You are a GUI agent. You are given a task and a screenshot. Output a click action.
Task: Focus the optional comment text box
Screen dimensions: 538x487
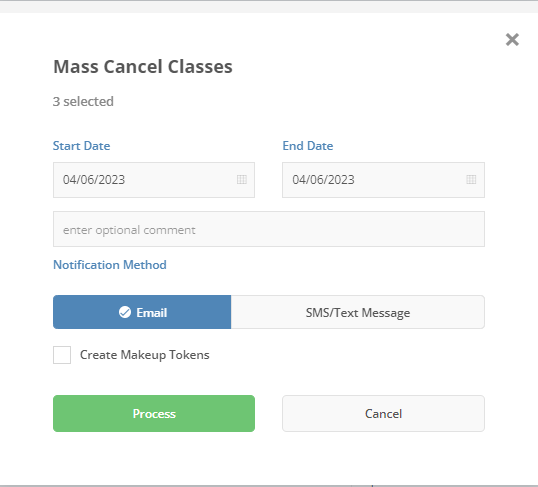click(269, 229)
